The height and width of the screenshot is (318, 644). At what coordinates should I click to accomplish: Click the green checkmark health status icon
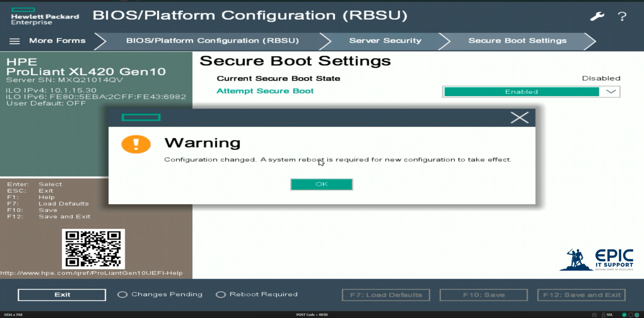click(624, 315)
